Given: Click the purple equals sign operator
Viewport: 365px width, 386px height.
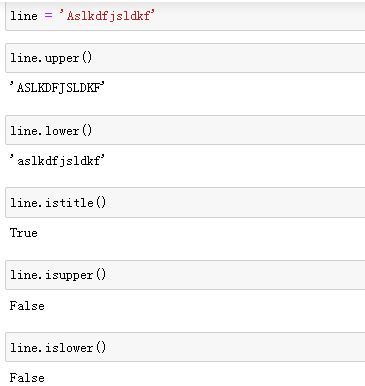Looking at the screenshot, I should [x=48, y=15].
